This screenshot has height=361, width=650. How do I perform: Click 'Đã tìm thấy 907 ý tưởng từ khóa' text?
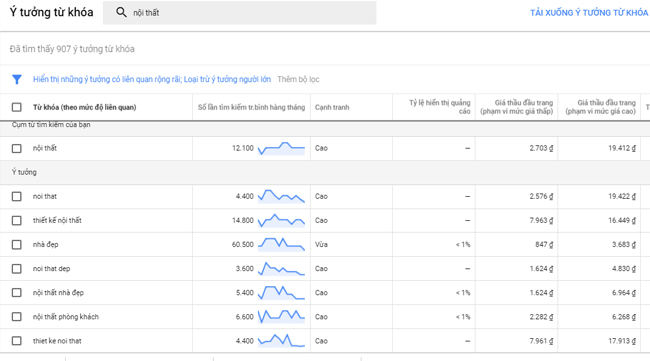72,49
